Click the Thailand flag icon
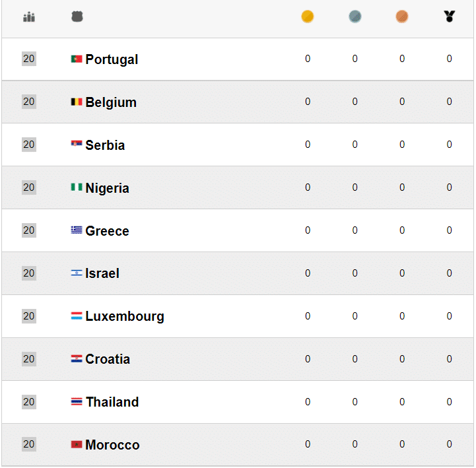Viewport: 476px width, 468px height. tap(77, 401)
